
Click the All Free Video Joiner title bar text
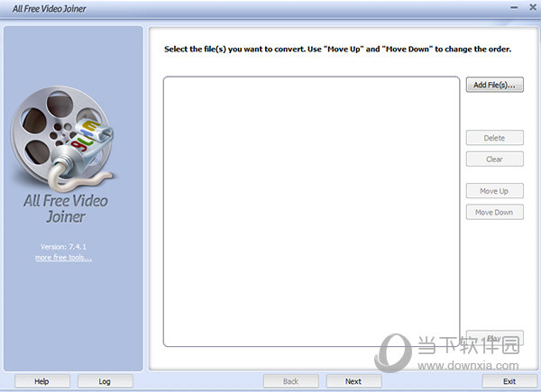tap(49, 9)
